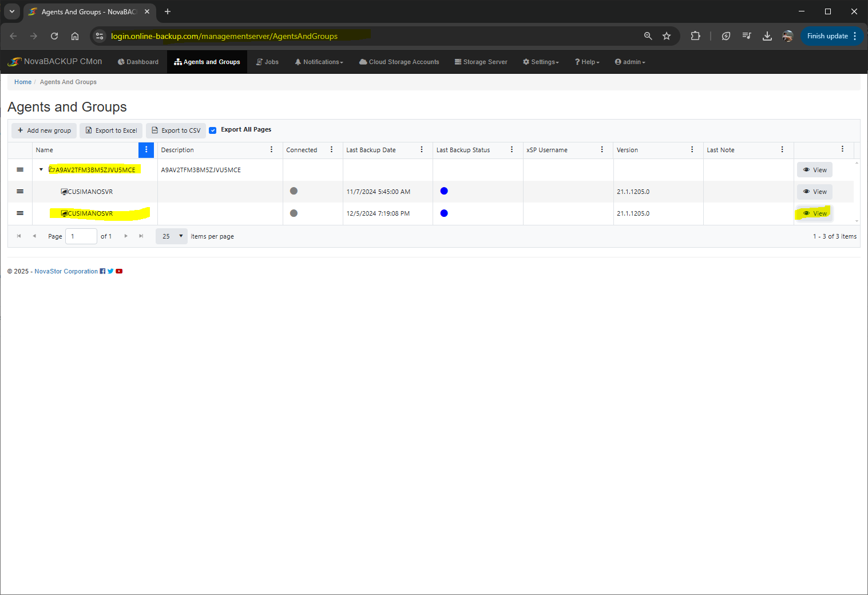Open Connected column options menu
This screenshot has height=595, width=868.
(331, 149)
